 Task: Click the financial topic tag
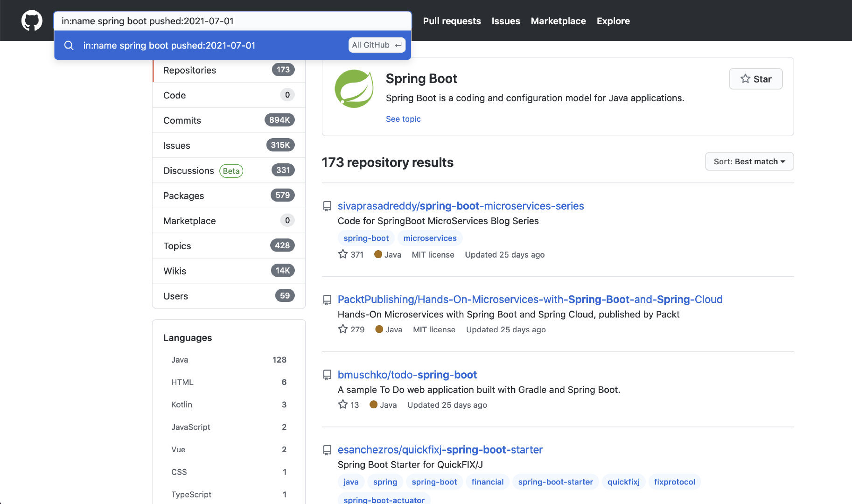point(487,482)
